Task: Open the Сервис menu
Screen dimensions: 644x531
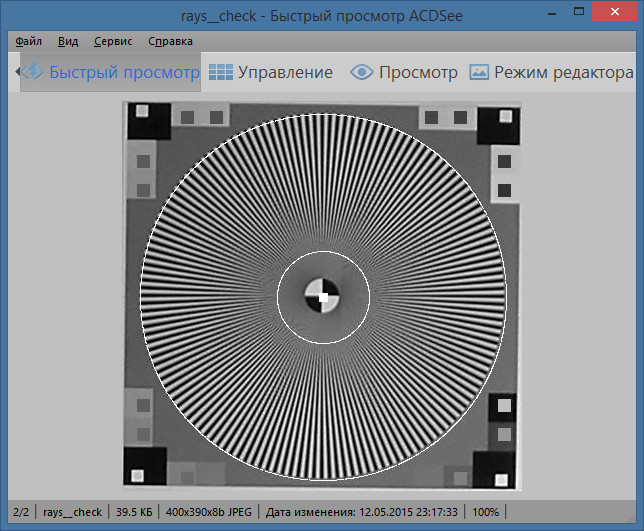Action: tap(113, 41)
